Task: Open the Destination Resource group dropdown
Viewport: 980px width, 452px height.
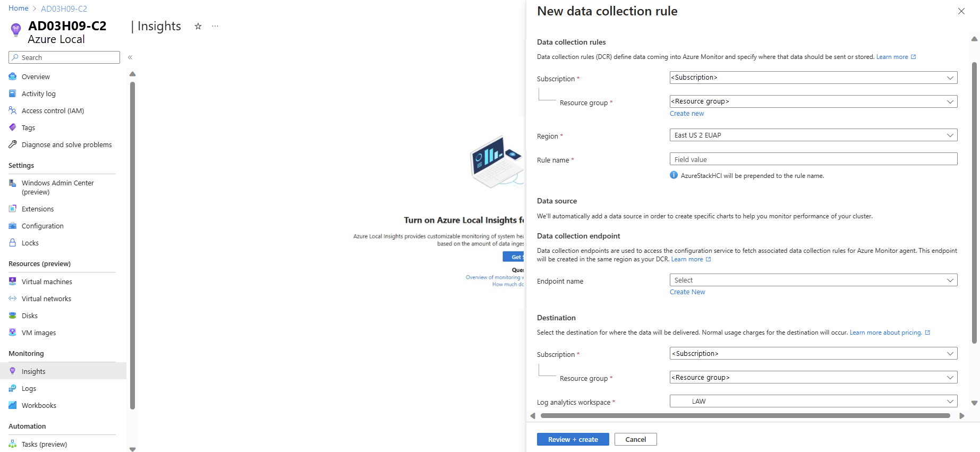Action: [x=813, y=377]
